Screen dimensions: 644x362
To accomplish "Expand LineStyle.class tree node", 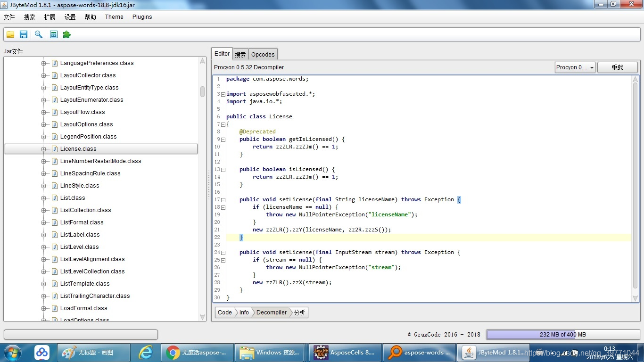I will pos(44,186).
